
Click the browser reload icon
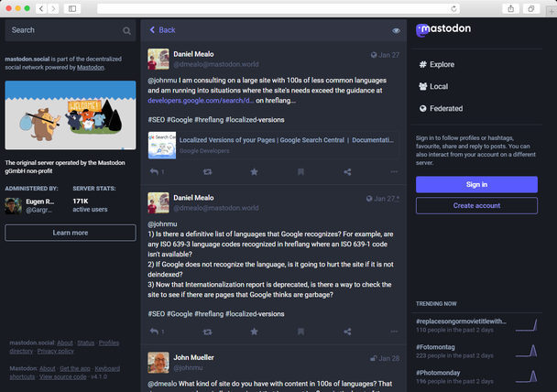click(x=453, y=8)
